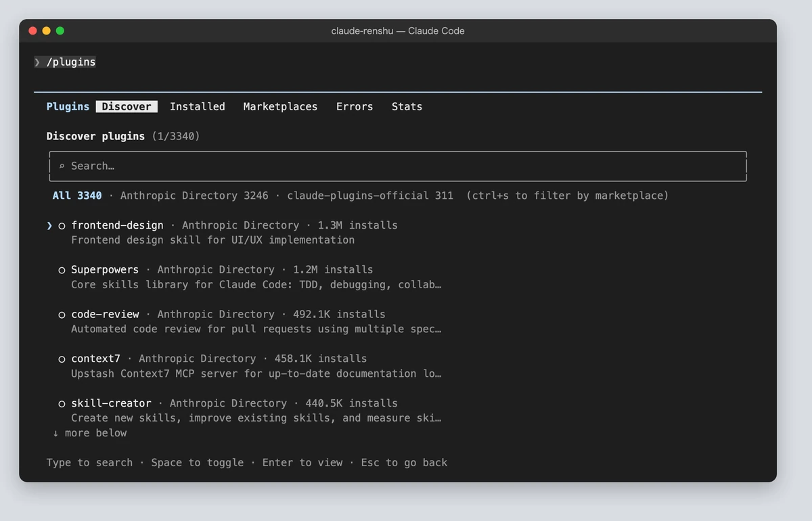Toggle the skill-creator plugin circle
812x521 pixels.
[x=62, y=404]
